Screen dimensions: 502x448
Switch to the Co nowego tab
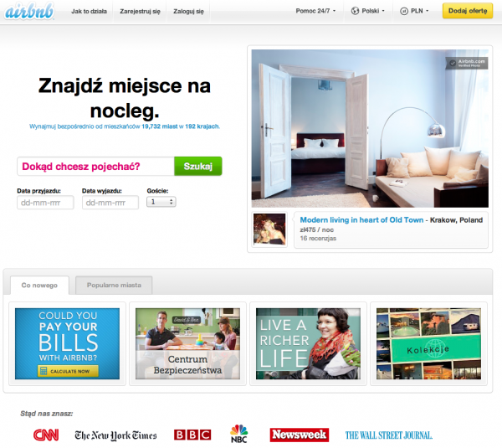point(39,286)
